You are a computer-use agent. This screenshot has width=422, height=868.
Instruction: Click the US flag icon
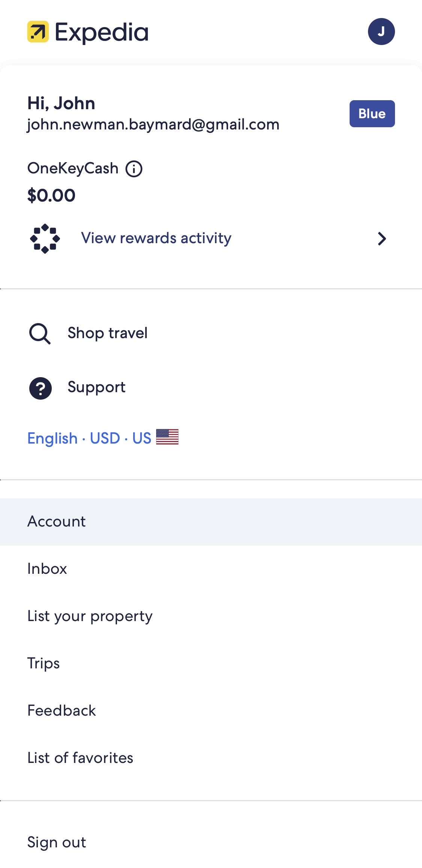[167, 437]
